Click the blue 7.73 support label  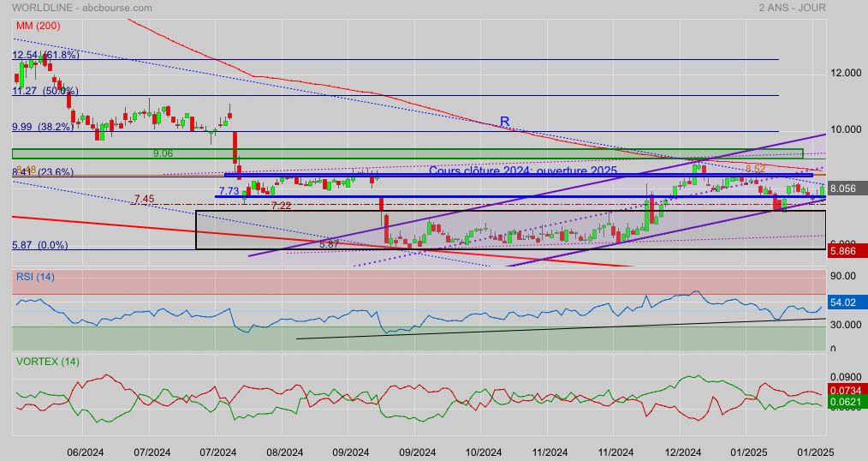click(229, 191)
